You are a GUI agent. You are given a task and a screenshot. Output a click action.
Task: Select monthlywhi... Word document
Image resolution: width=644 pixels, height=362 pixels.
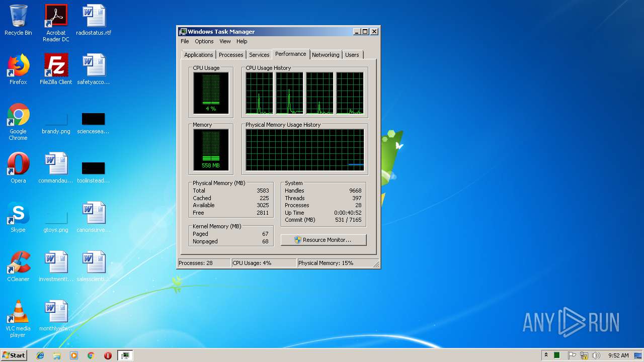[56, 316]
